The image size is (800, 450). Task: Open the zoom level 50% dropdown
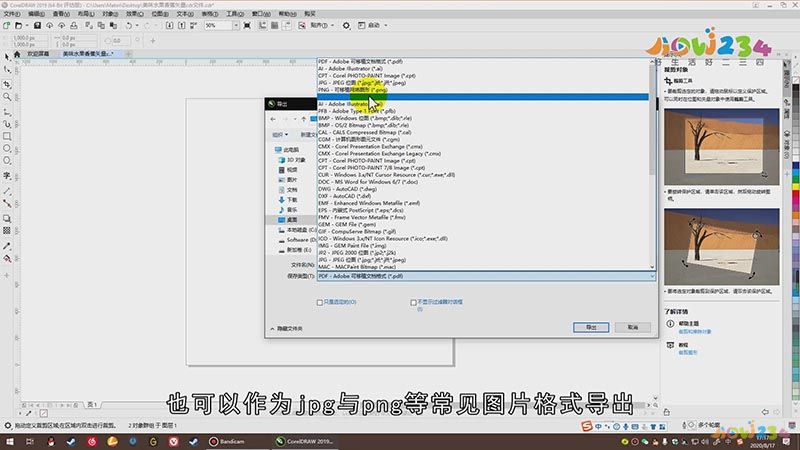click(236, 25)
